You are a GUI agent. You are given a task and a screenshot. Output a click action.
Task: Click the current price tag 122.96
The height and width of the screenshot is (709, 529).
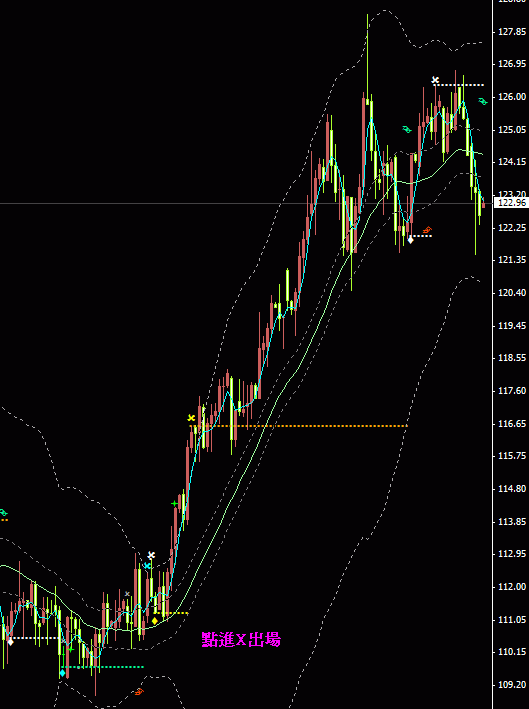[511, 203]
